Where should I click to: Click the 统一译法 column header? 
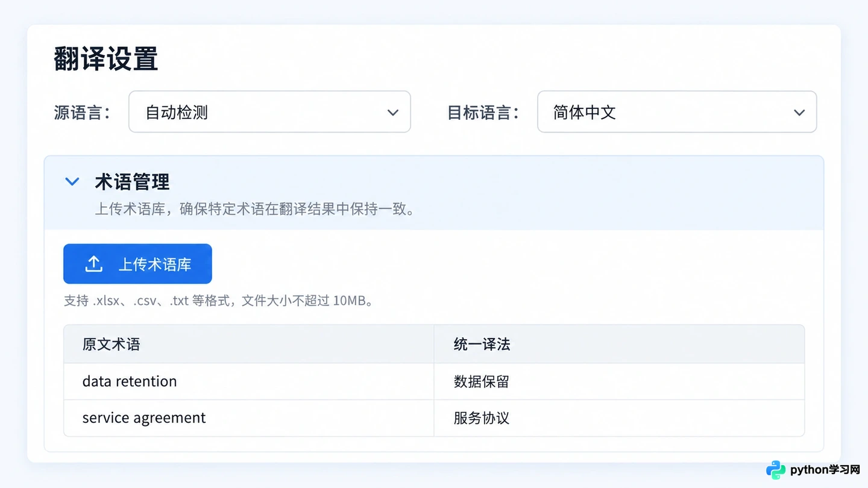619,344
